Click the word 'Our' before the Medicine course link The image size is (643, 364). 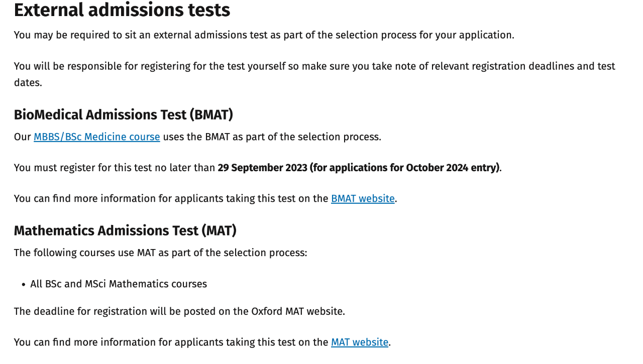pos(23,137)
